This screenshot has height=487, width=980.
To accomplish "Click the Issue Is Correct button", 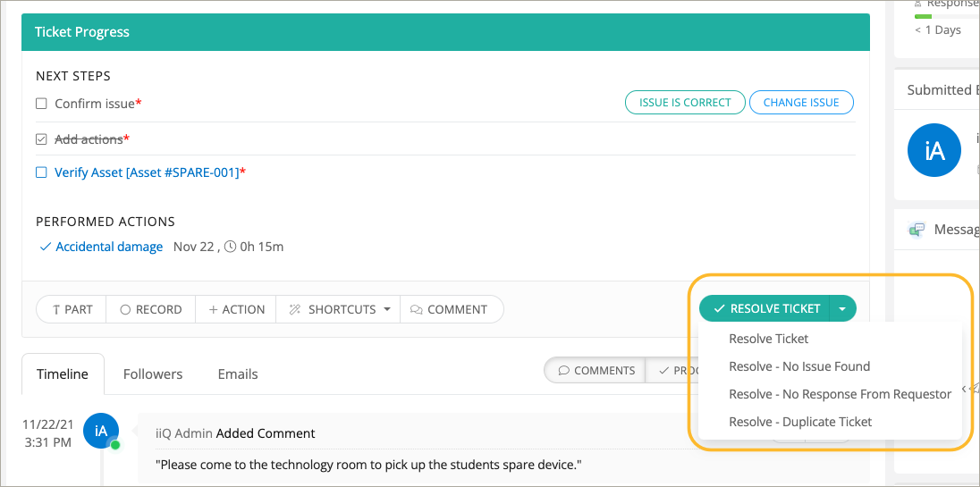I will pos(684,103).
